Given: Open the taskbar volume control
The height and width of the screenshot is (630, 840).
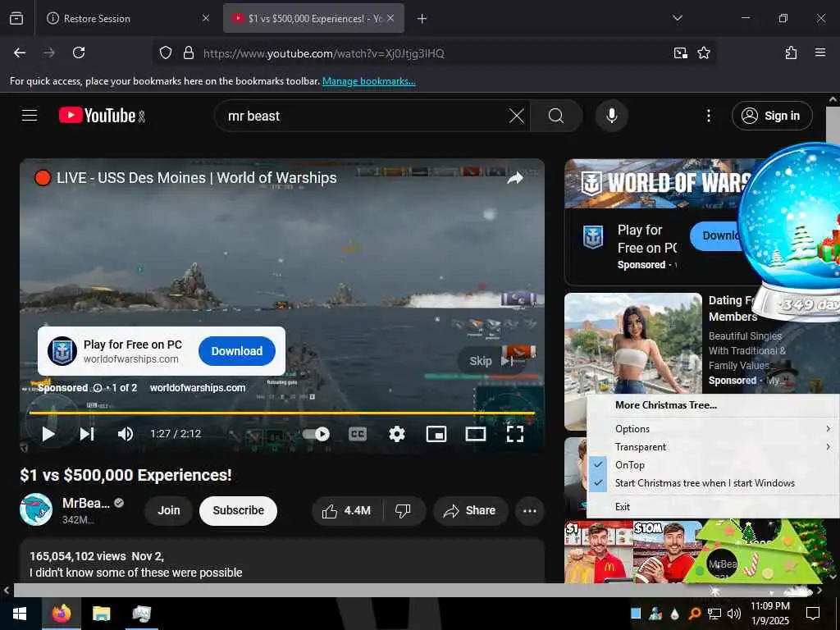Looking at the screenshot, I should [x=734, y=614].
